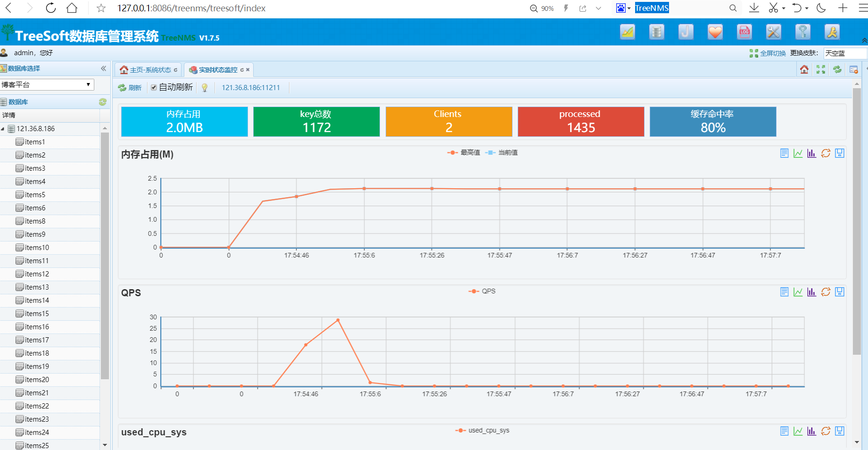Click green refresh icon on tab bar
The width and height of the screenshot is (868, 450).
click(x=837, y=70)
